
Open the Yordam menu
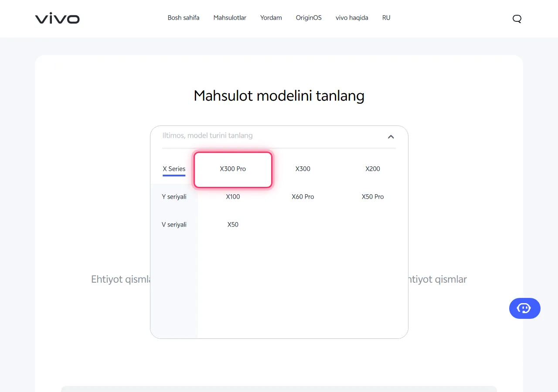[x=271, y=18]
